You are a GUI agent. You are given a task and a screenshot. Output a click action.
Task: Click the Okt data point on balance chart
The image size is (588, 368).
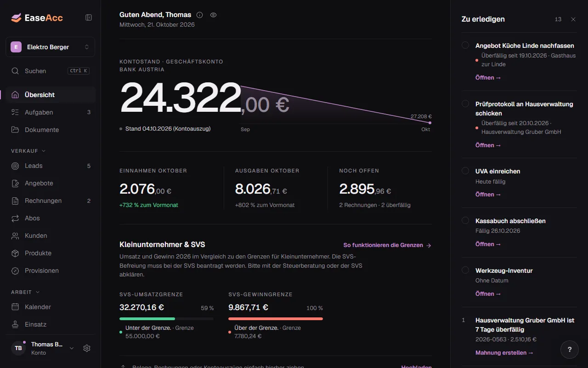[x=430, y=123]
